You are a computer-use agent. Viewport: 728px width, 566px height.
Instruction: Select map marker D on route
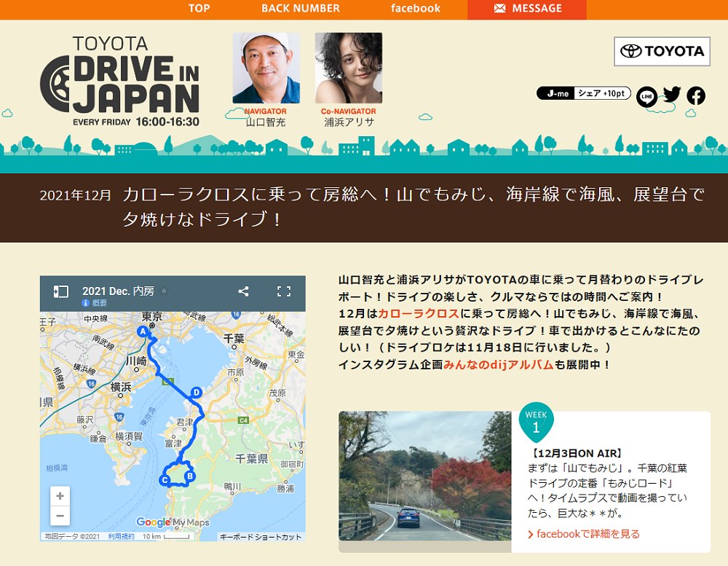196,392
